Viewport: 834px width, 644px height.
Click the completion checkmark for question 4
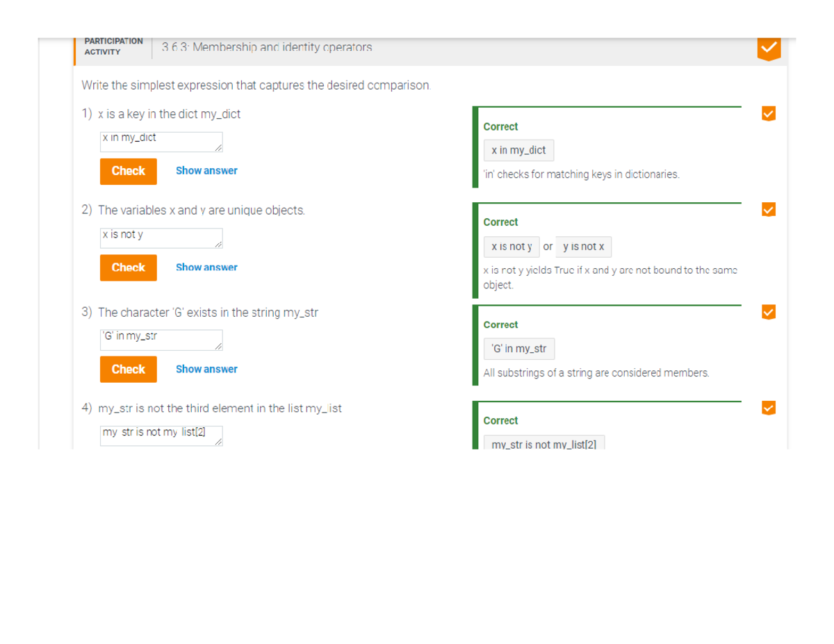pyautogui.click(x=769, y=408)
